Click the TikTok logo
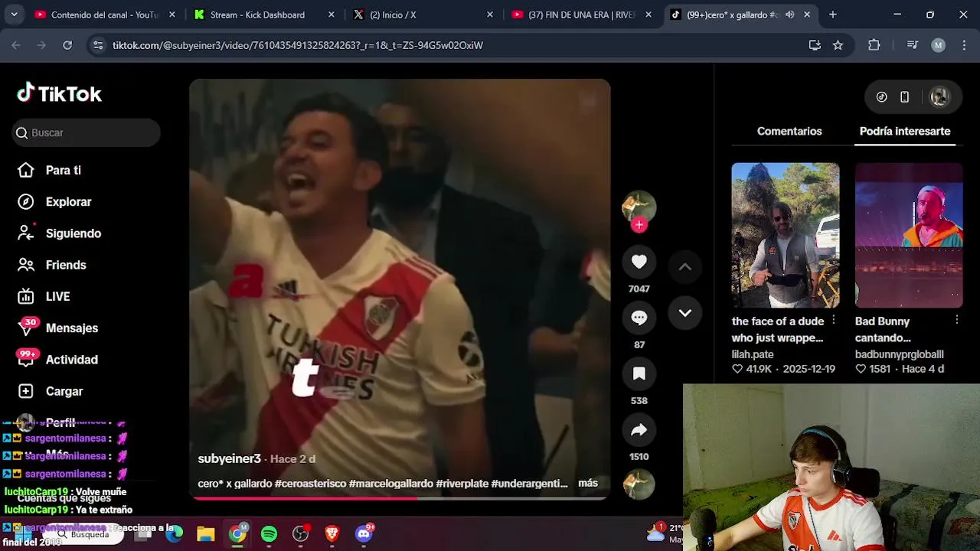 point(59,93)
